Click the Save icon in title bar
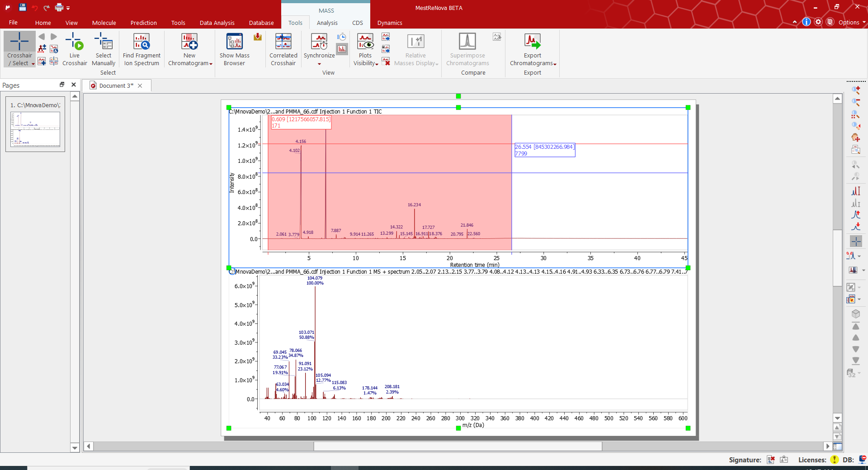 pos(23,8)
